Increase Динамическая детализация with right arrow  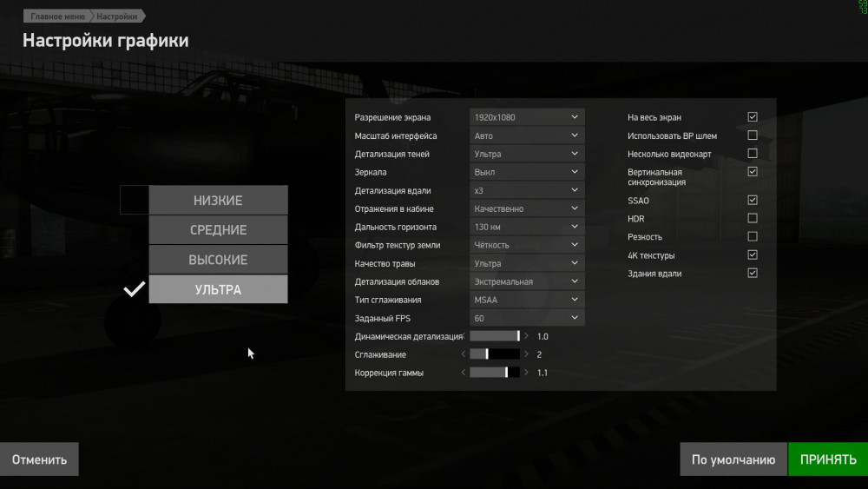(x=526, y=336)
